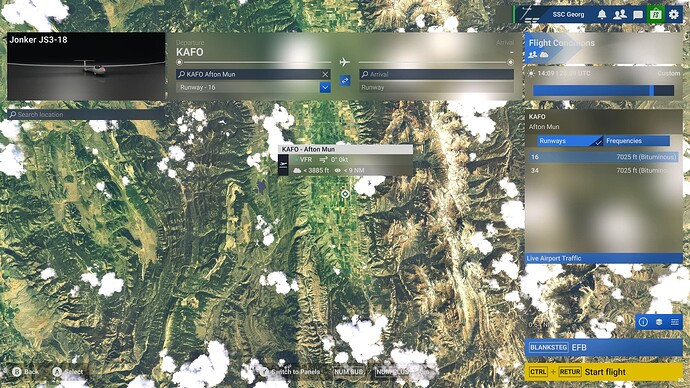
Task: Open the EFB button
Action: 603,348
